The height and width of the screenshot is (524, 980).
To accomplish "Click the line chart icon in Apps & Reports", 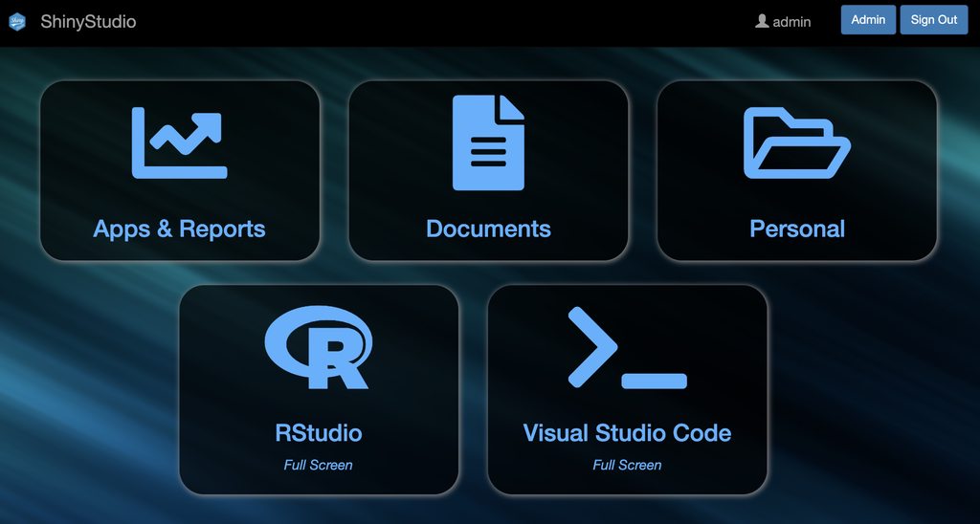I will [179, 143].
